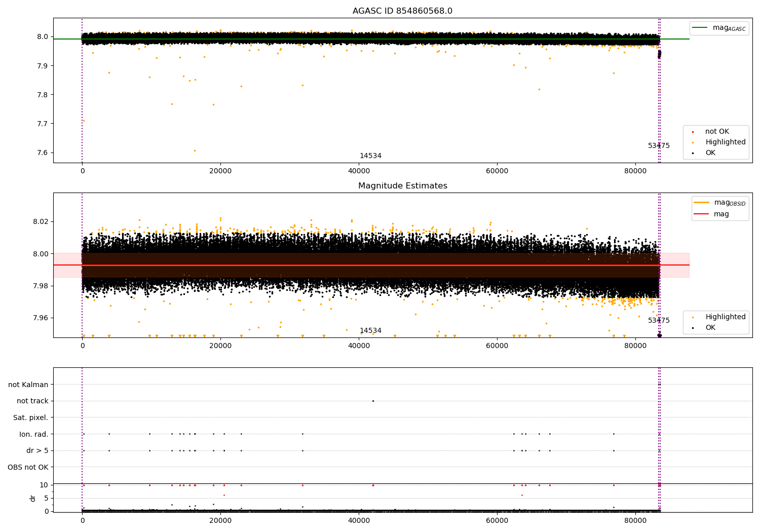The width and height of the screenshot is (760, 532).
Task: Click the 'not Kalman' row label
Action: tap(28, 385)
